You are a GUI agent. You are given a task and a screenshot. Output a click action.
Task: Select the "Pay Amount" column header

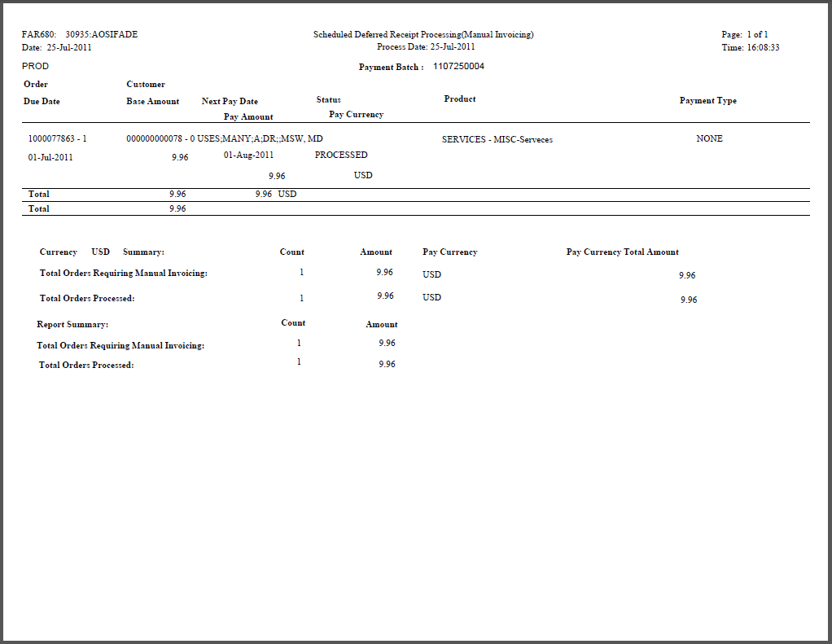[x=248, y=116]
